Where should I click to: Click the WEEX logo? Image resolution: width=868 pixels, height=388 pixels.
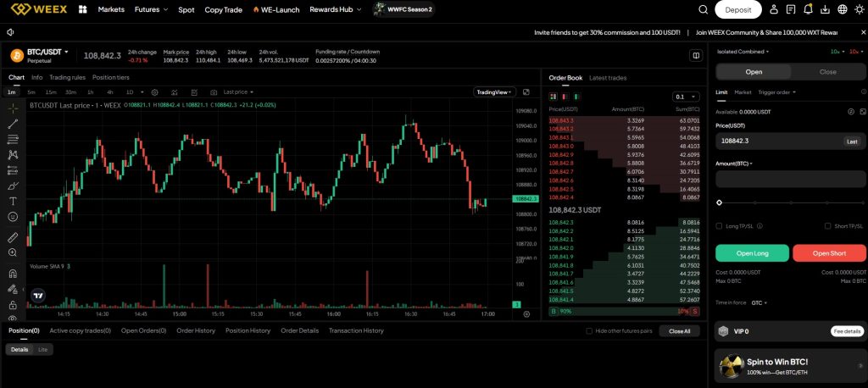coord(39,9)
